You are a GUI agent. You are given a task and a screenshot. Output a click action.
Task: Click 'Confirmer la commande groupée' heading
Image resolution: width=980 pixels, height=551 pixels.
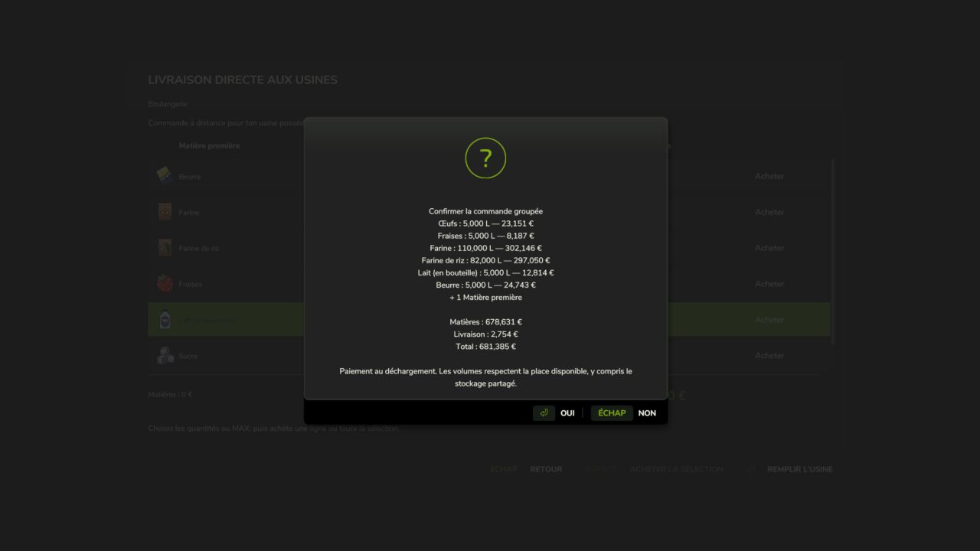pos(485,211)
